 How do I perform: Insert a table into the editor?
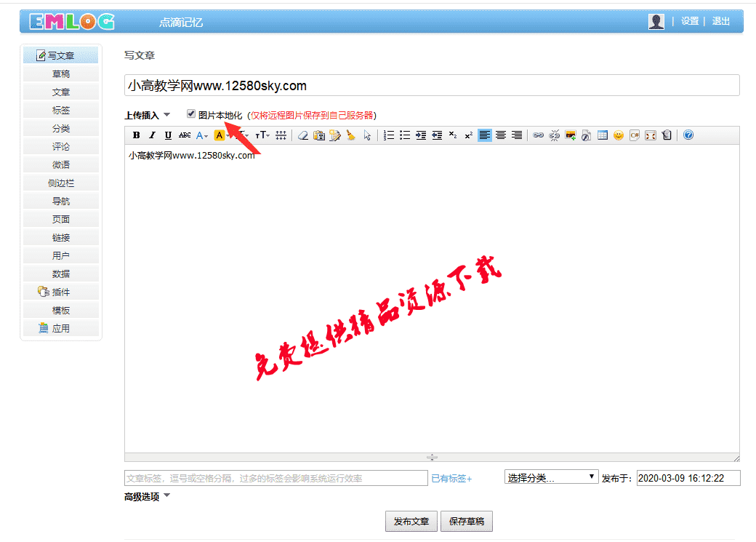click(x=601, y=135)
